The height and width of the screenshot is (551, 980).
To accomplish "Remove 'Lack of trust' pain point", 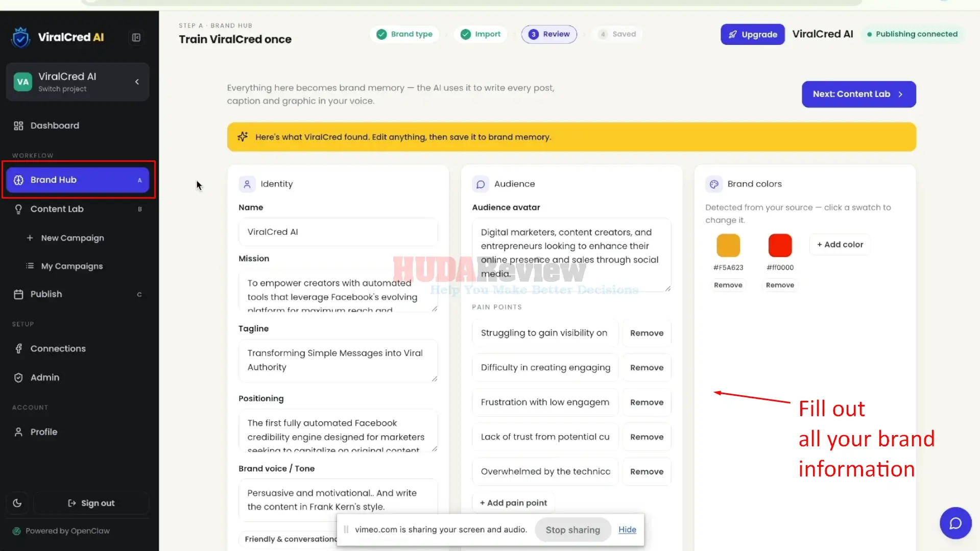I will (x=647, y=437).
